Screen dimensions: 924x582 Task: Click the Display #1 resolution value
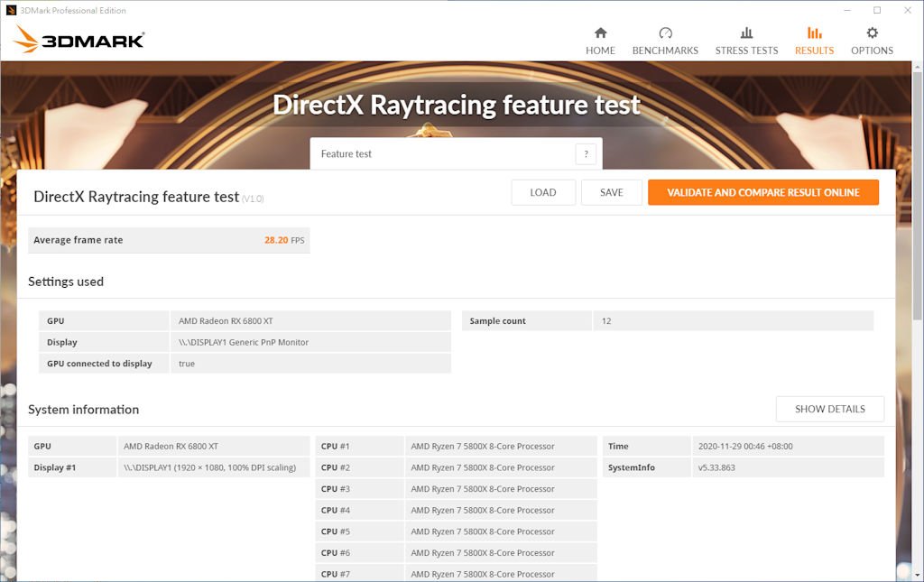[x=209, y=467]
